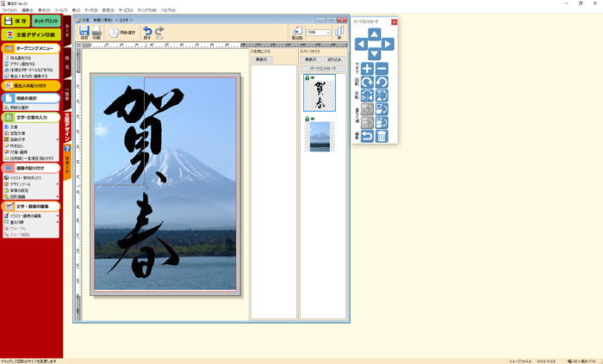The image size is (603, 364).
Task: Click the move right arrow in parts controller
Action: tap(388, 44)
